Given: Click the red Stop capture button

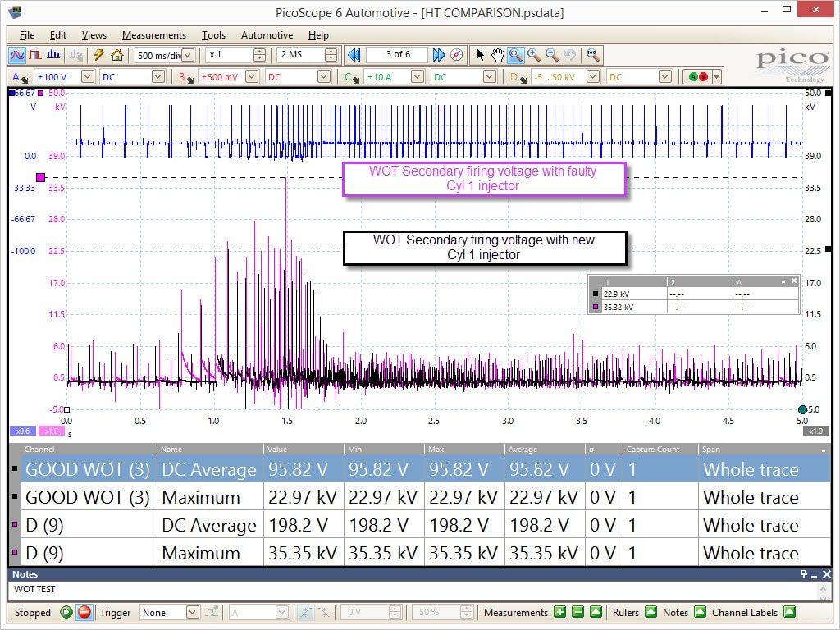Looking at the screenshot, I should (x=84, y=612).
